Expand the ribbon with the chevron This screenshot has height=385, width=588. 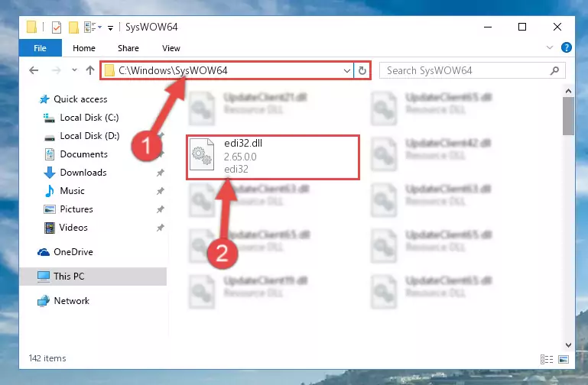coord(550,47)
